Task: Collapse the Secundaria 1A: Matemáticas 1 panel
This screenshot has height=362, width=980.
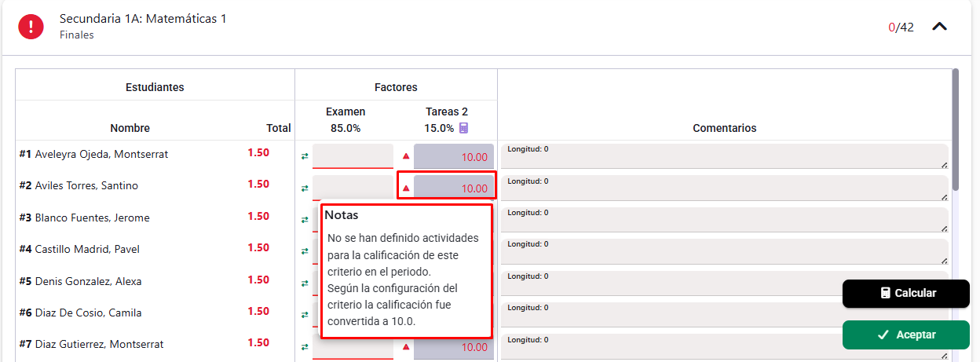Action: point(939,27)
